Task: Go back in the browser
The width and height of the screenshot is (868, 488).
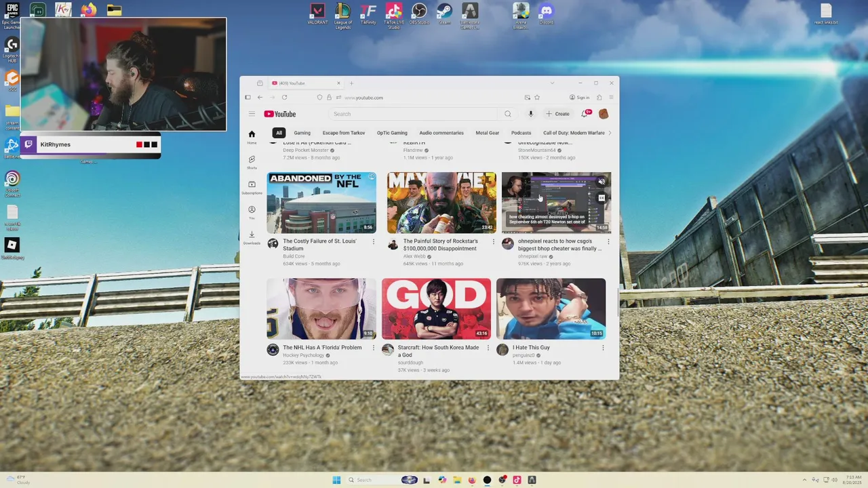Action: point(260,98)
